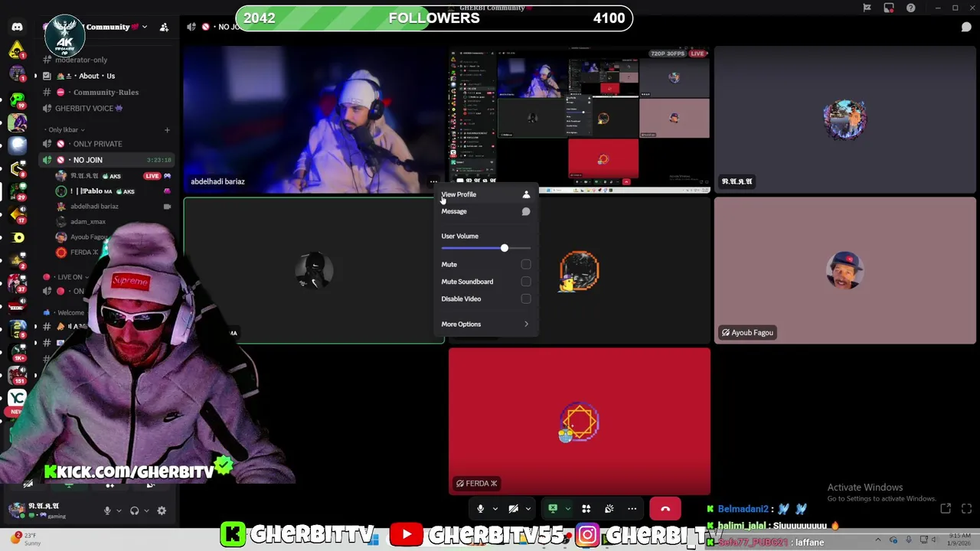980x551 pixels.
Task: Adjust the User Volume slider handle
Action: 504,248
